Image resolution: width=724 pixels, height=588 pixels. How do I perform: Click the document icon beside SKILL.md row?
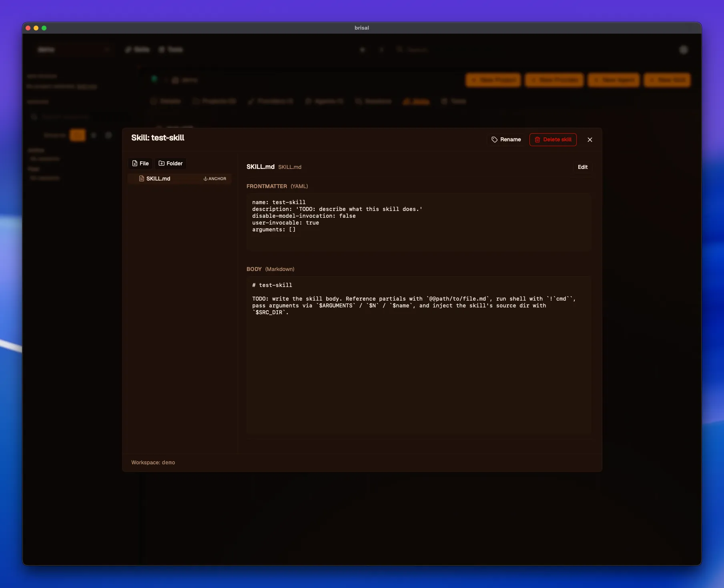click(x=141, y=179)
